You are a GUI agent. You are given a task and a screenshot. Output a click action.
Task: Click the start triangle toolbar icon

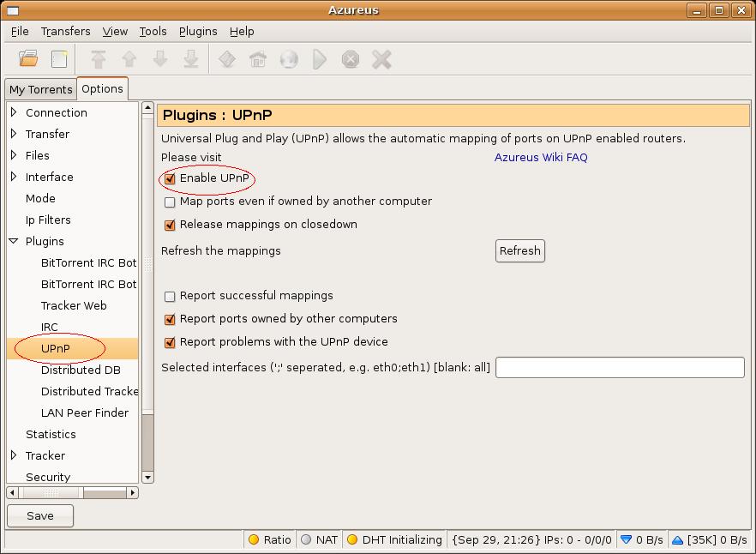pos(319,59)
